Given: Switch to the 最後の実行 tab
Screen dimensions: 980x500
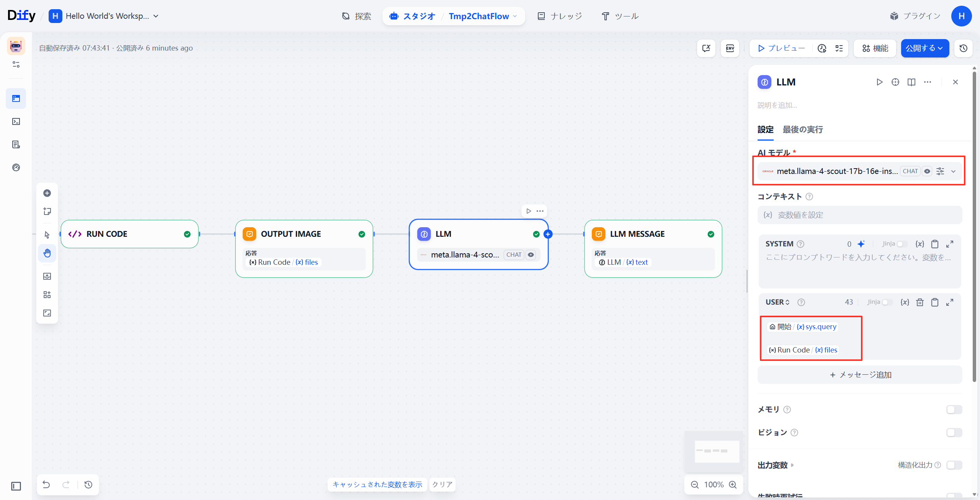Looking at the screenshot, I should click(x=802, y=130).
